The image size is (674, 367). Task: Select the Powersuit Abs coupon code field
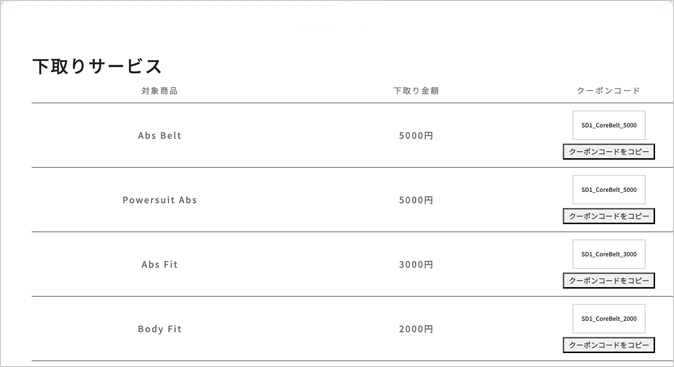tap(609, 190)
